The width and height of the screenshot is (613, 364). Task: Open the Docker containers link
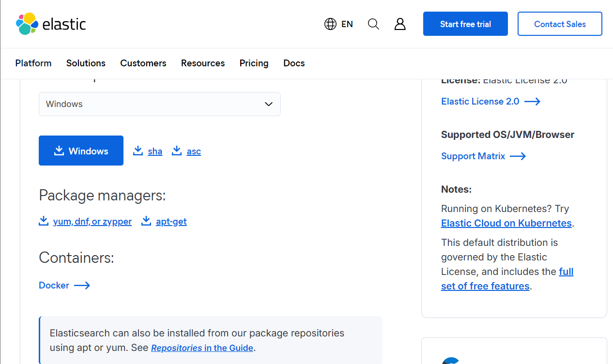point(54,285)
